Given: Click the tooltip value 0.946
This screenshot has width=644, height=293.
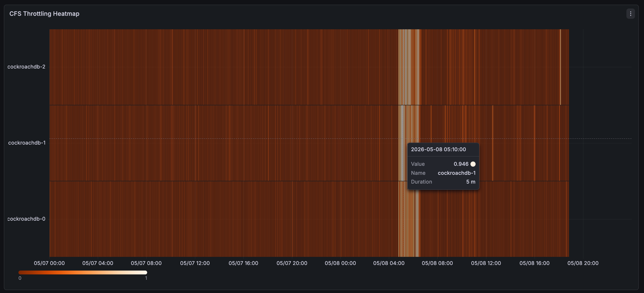Looking at the screenshot, I should [x=461, y=164].
